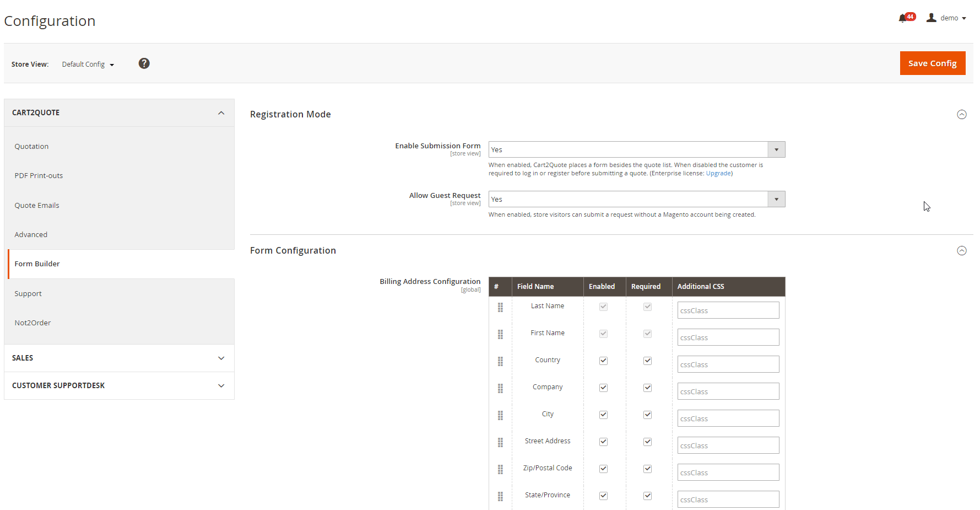Viewport: 980px width, 510px height.
Task: Click the cssClass field for Last Name
Action: pyautogui.click(x=728, y=310)
